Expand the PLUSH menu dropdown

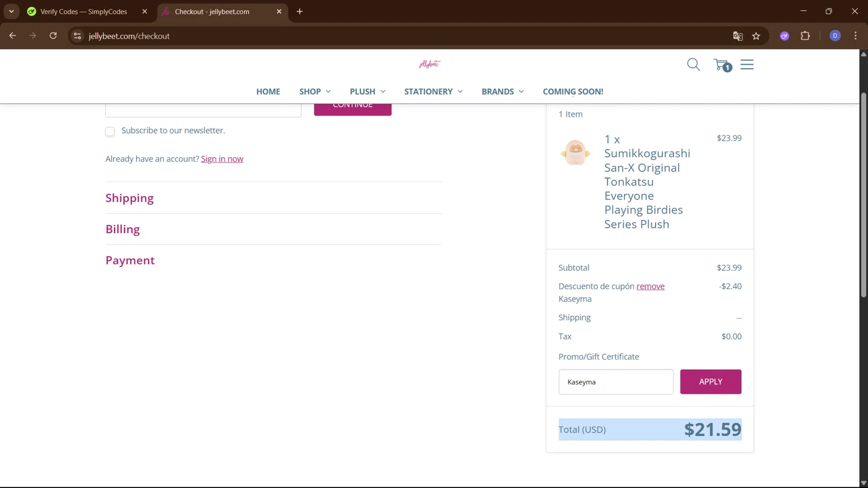point(367,91)
